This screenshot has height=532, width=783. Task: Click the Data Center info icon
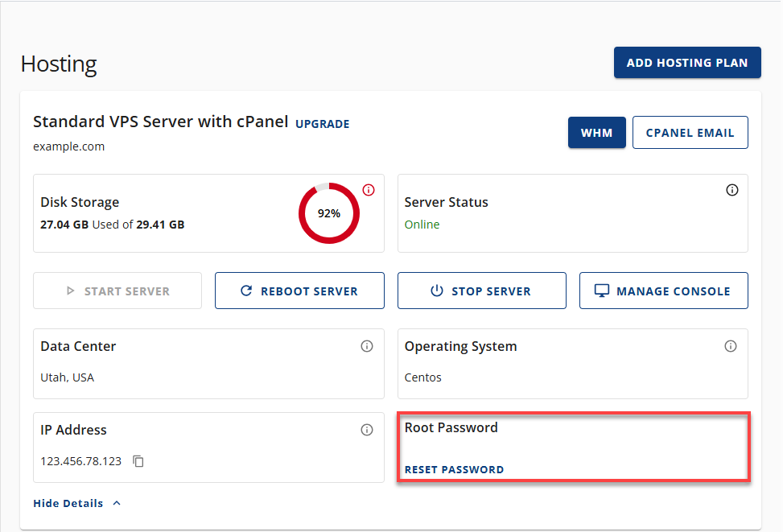(367, 346)
